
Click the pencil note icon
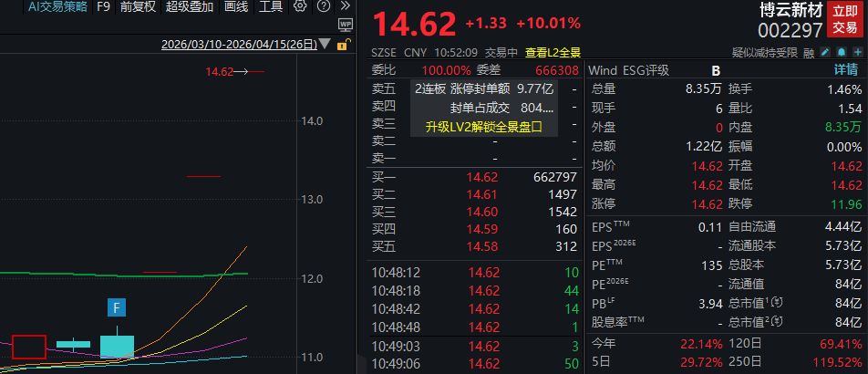825,53
